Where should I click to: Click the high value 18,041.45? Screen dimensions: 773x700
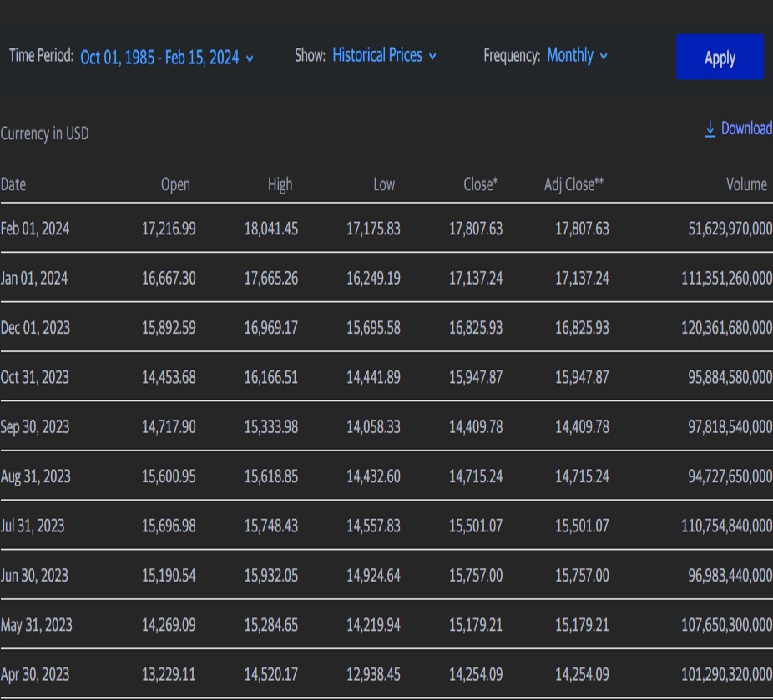click(x=271, y=229)
